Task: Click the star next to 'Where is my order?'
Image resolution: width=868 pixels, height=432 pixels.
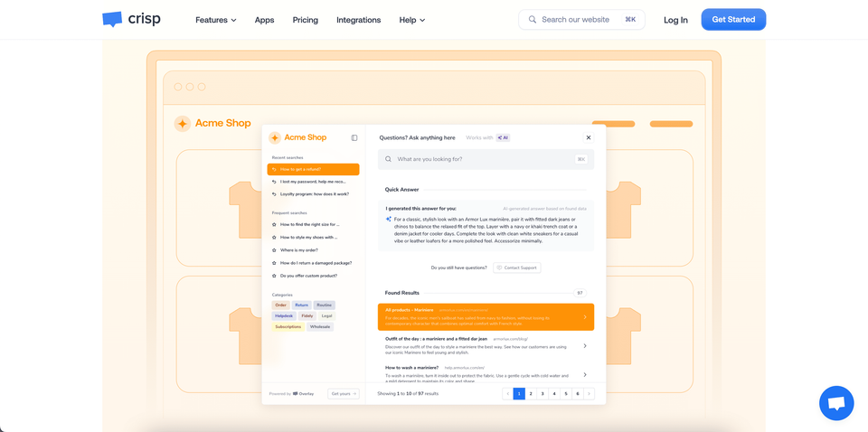Action: point(274,250)
